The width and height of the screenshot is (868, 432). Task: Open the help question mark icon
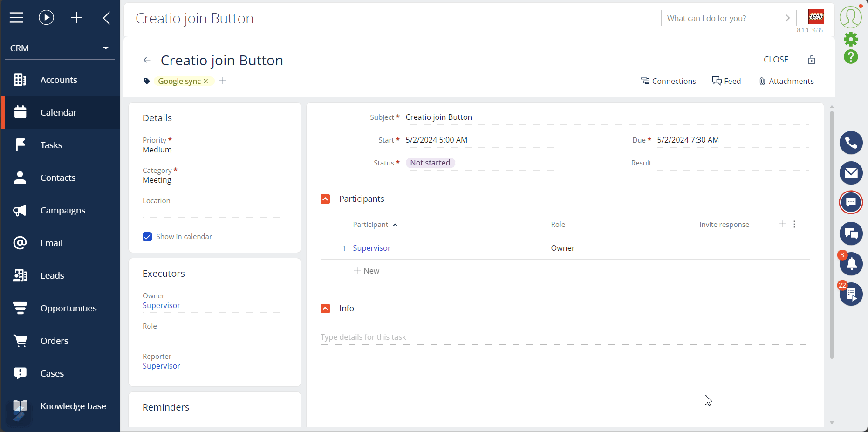point(851,57)
